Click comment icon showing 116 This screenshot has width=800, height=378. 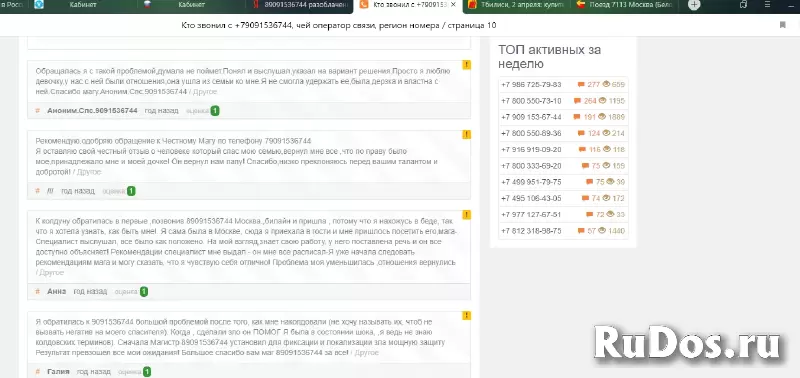click(x=582, y=149)
